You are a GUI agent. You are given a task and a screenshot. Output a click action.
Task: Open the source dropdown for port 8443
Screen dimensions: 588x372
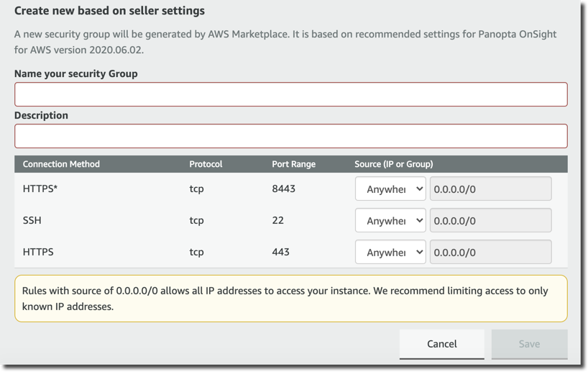[390, 189]
